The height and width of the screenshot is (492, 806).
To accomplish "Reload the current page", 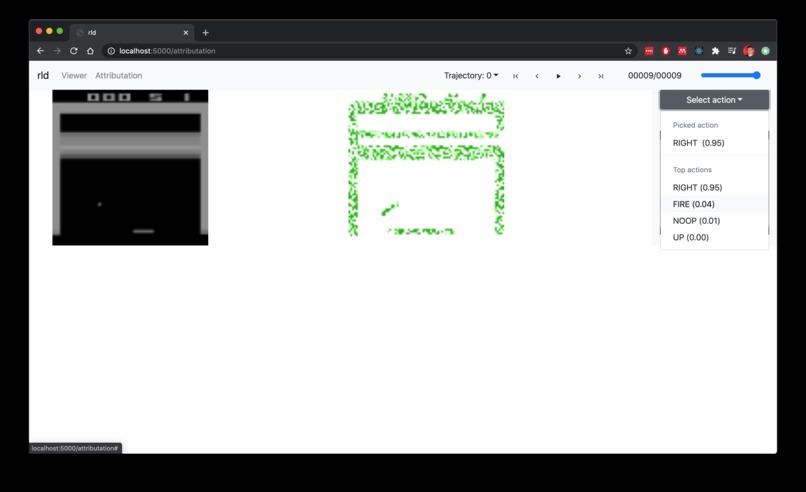I will (x=74, y=51).
